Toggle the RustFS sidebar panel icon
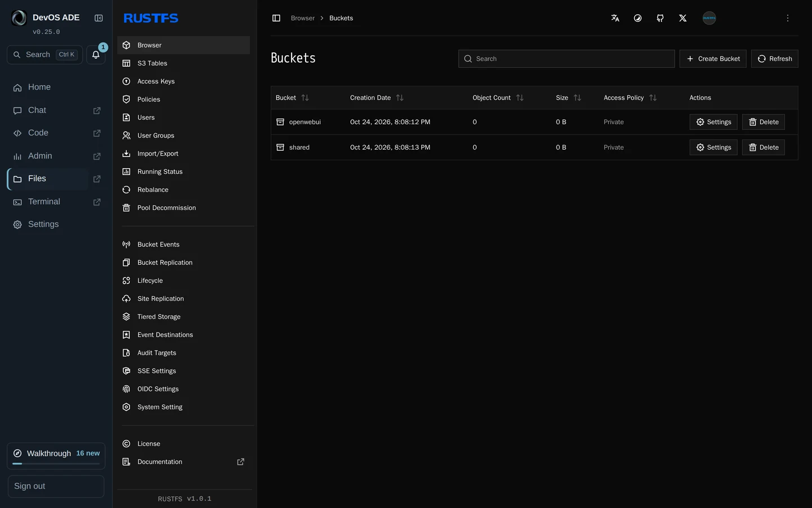This screenshot has width=812, height=508. coord(276,18)
